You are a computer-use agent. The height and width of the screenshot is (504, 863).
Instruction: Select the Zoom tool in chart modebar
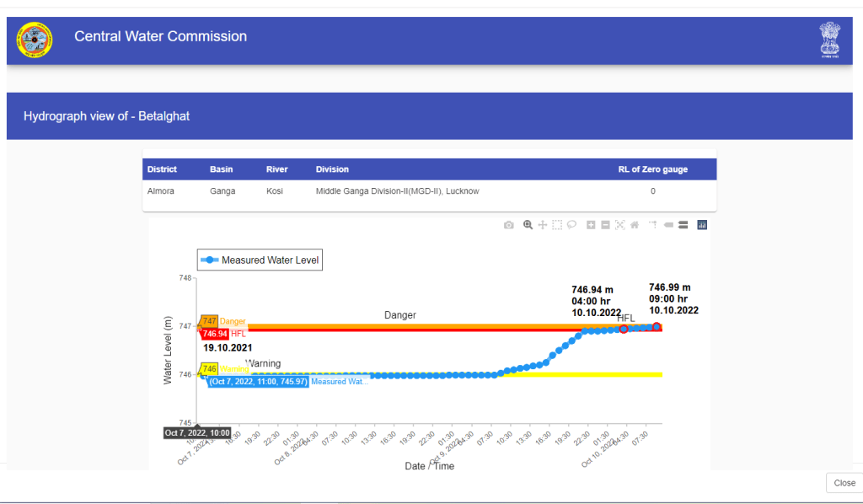tap(528, 225)
